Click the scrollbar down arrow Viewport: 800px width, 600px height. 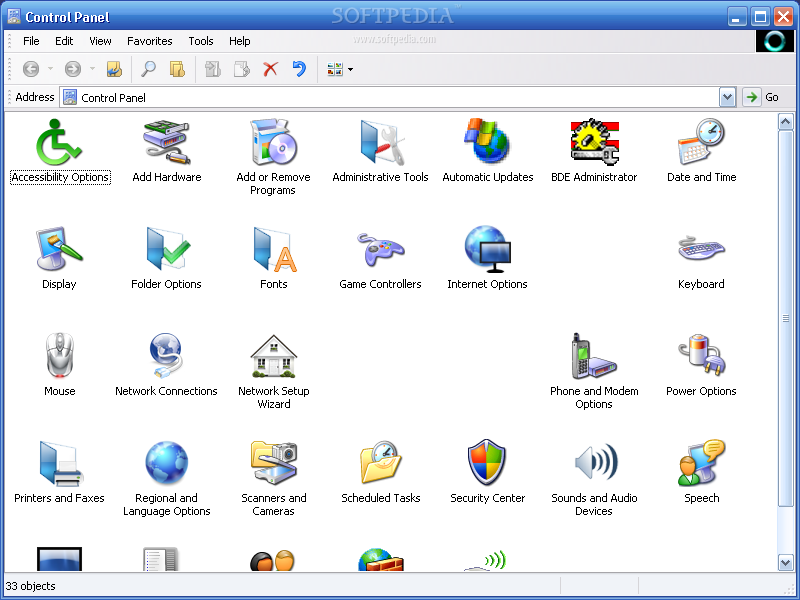785,562
